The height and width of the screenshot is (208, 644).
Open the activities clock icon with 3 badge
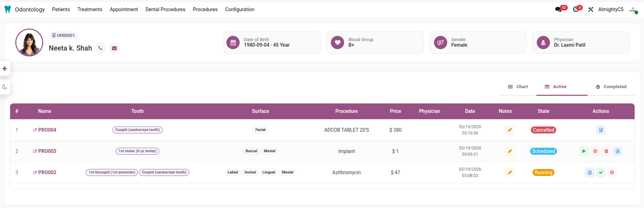(576, 9)
